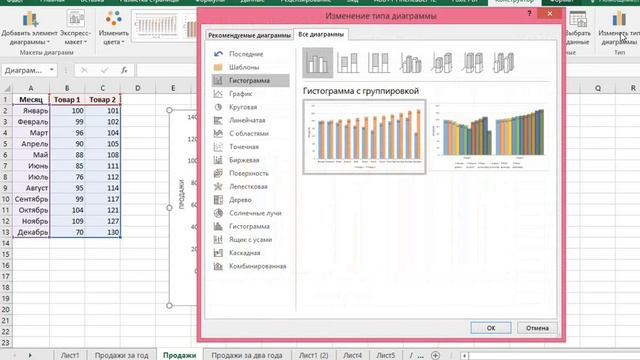Image resolution: width=640 pixels, height=360 pixels.
Task: Select clustered column chart subtype icon
Action: coord(318,63)
